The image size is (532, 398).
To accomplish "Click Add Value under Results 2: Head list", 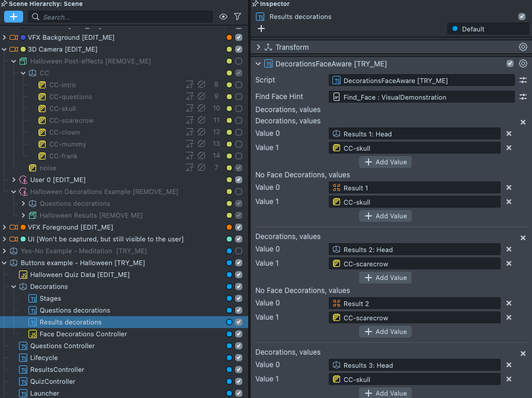I will 385,278.
